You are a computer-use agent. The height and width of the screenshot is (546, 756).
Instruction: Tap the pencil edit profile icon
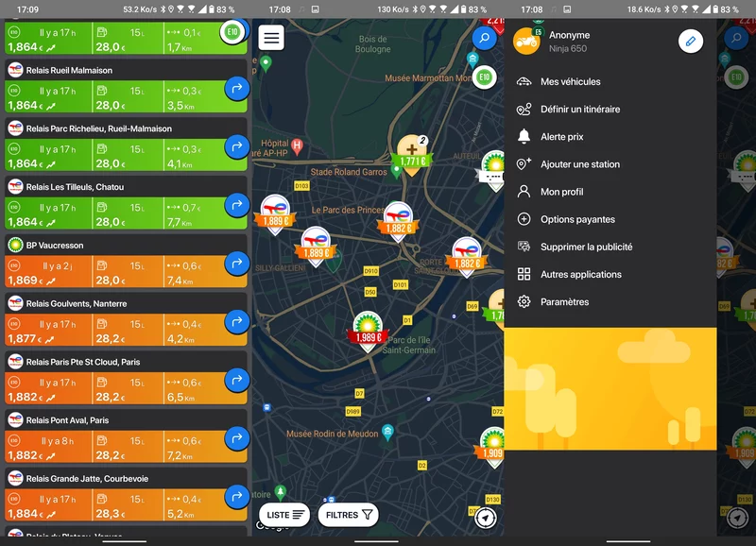tap(691, 42)
